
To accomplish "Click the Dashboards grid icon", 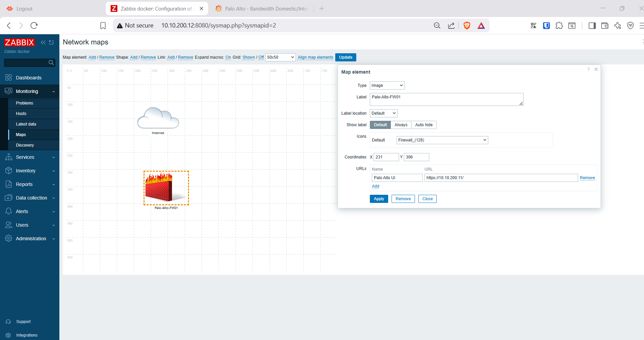I will point(9,78).
